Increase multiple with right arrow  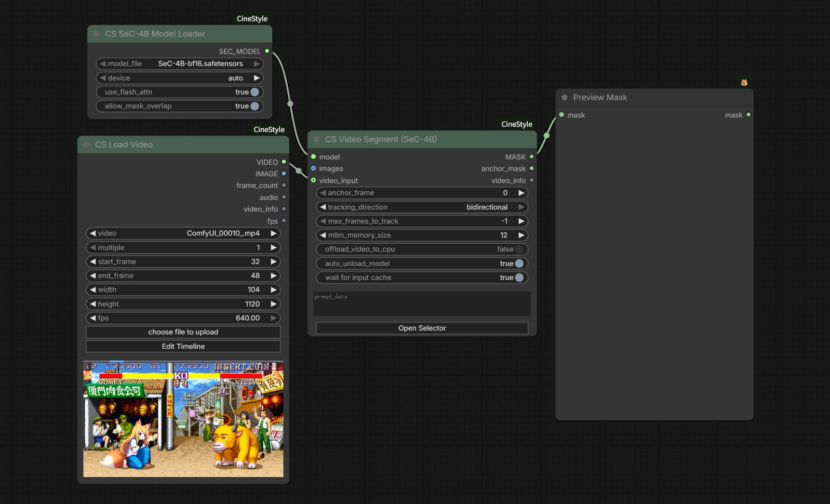click(x=273, y=248)
